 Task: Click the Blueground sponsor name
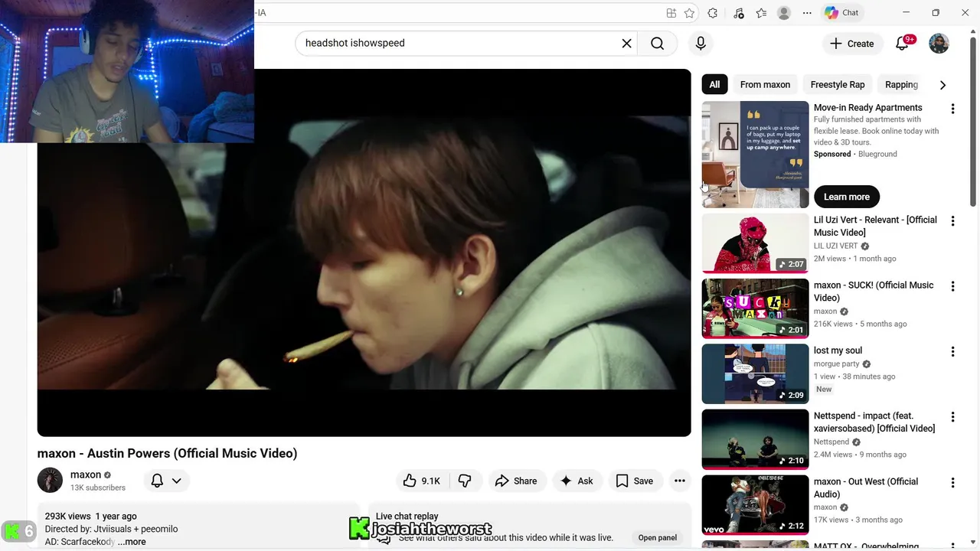point(877,154)
